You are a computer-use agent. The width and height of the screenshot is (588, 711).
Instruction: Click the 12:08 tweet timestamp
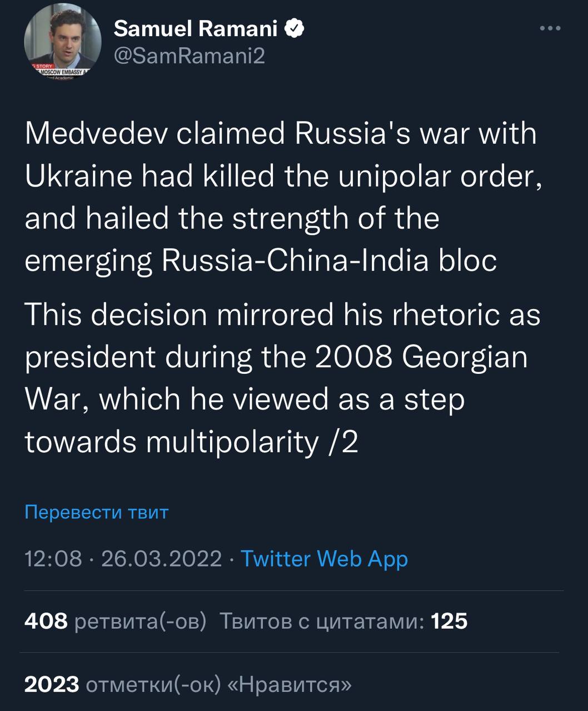pyautogui.click(x=53, y=558)
